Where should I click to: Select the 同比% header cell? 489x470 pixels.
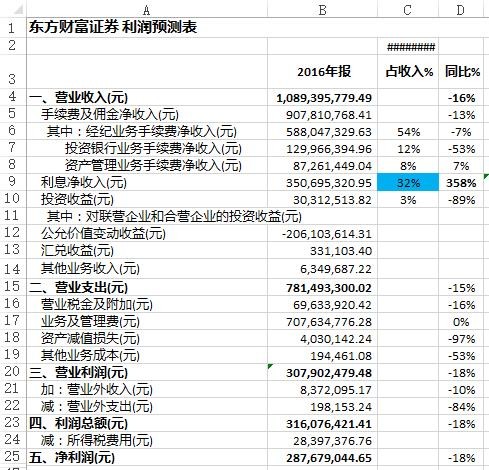[x=461, y=72]
